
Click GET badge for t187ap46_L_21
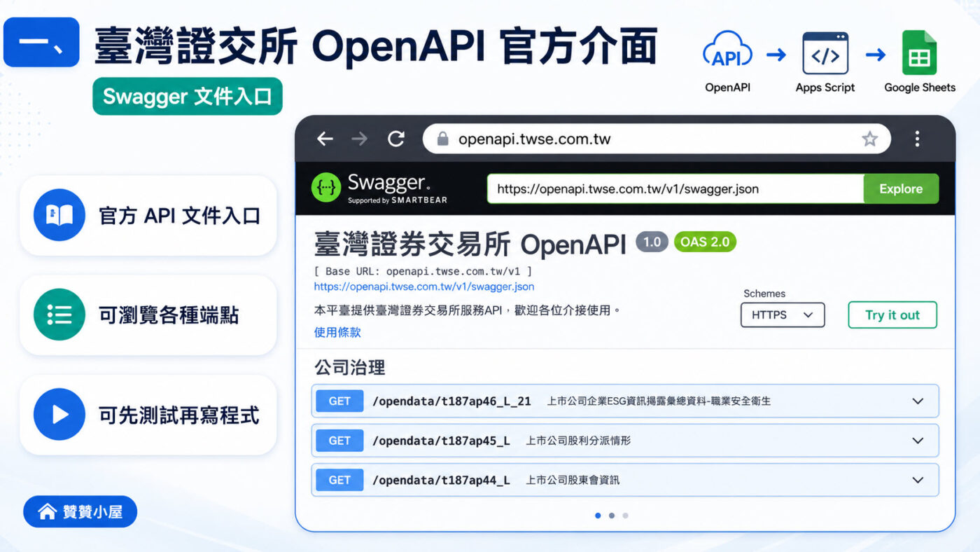coord(339,401)
